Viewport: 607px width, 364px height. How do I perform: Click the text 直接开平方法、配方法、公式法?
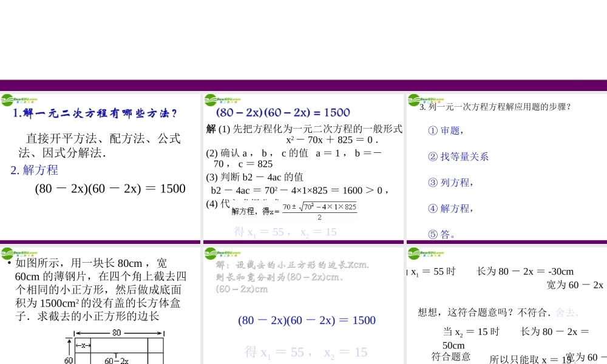pos(100,146)
